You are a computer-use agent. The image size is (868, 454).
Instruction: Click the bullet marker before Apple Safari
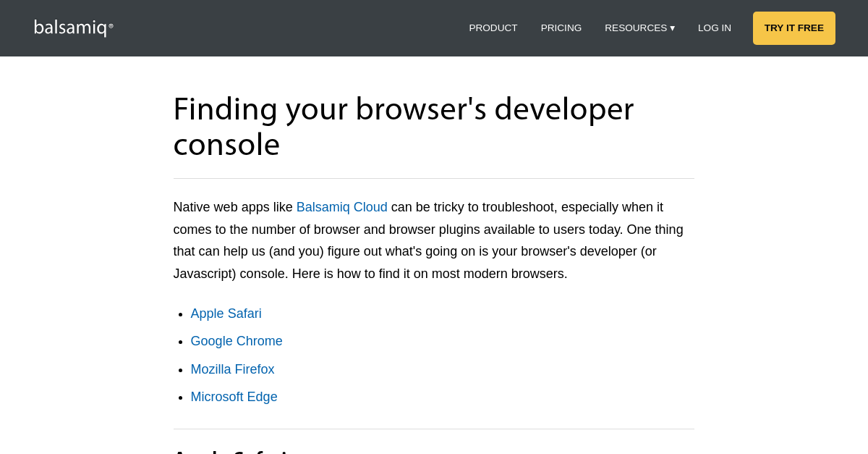(181, 315)
